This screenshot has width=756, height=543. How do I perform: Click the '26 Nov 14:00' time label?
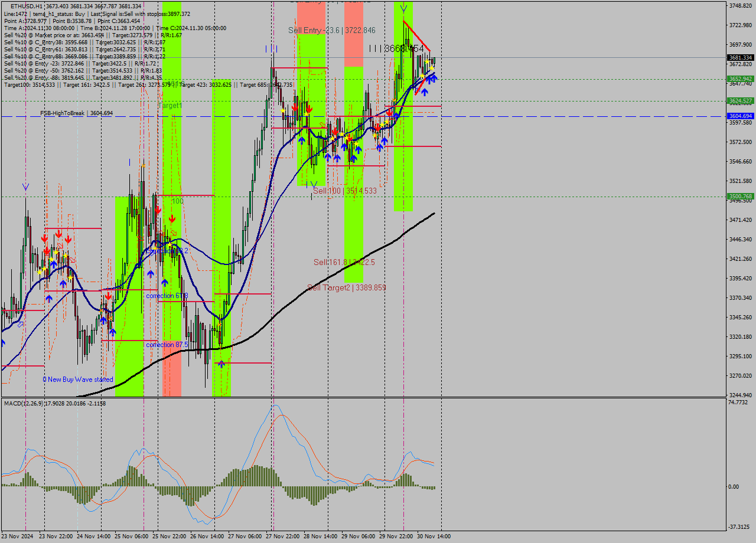pos(207,537)
